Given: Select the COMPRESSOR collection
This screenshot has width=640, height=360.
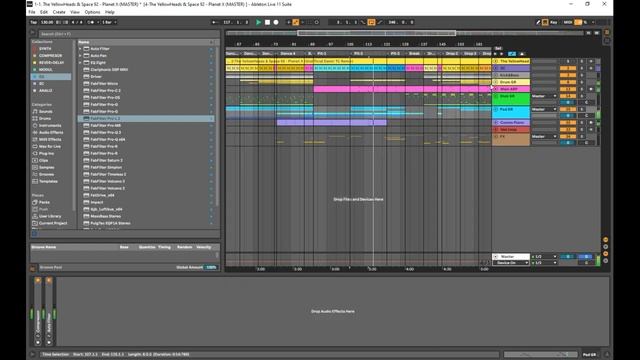Looking at the screenshot, I should (50, 56).
